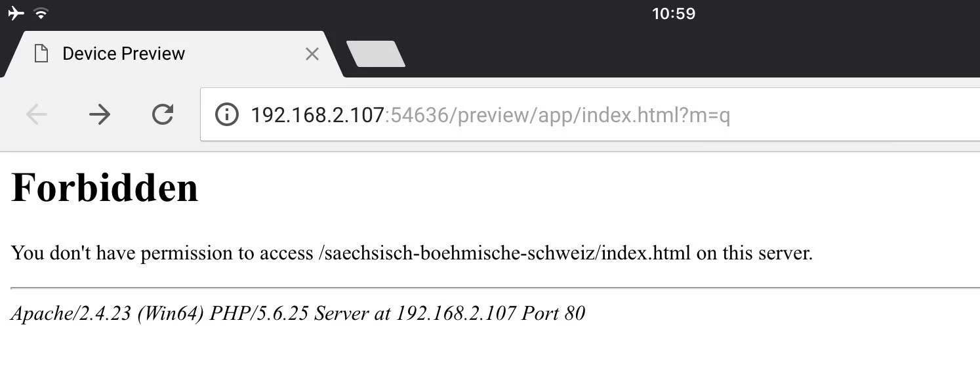The height and width of the screenshot is (377, 980).
Task: Click the 10:59 clock in status bar
Action: point(674,14)
